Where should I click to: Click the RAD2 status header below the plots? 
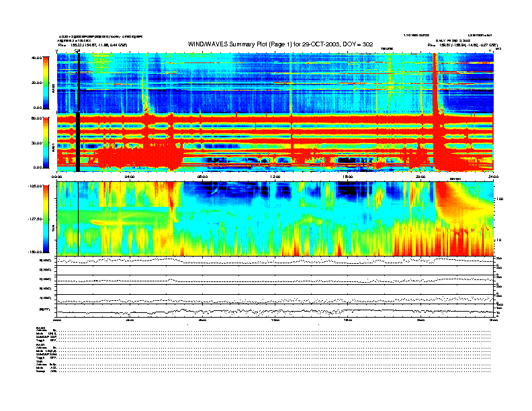41,328
